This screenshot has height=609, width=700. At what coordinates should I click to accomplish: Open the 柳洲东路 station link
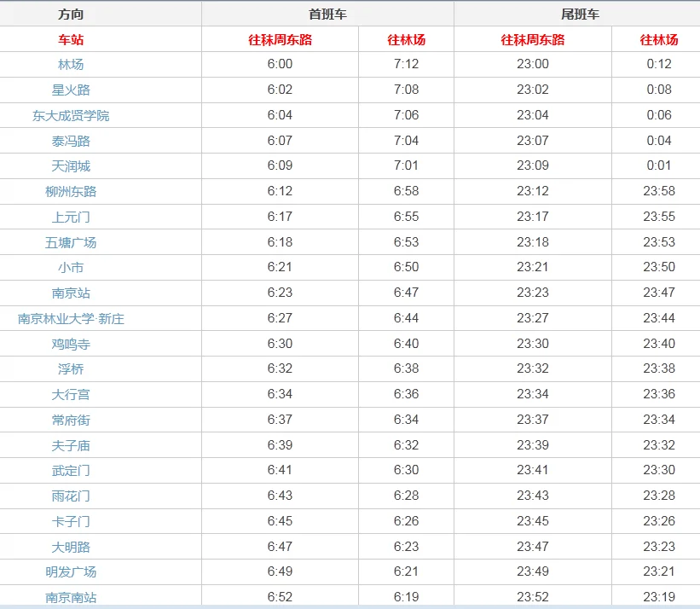(x=71, y=191)
